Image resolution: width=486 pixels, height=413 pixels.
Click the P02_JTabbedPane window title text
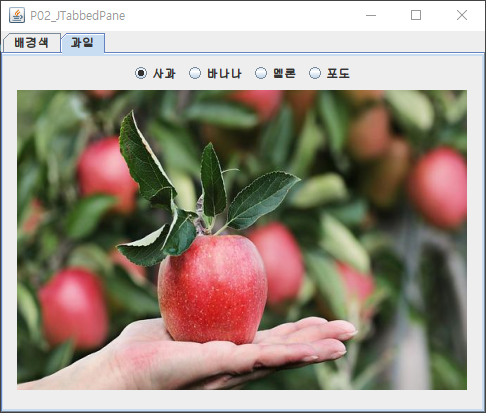coord(78,16)
